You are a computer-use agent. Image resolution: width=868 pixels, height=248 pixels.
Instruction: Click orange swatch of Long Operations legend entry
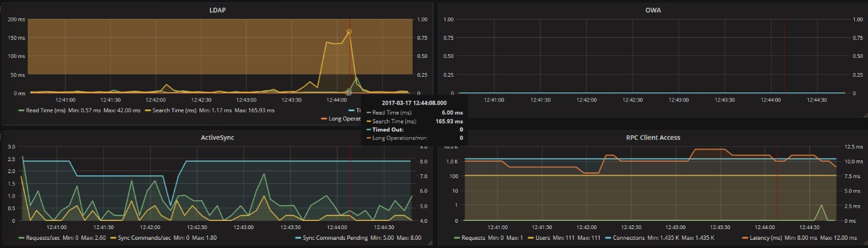point(324,118)
